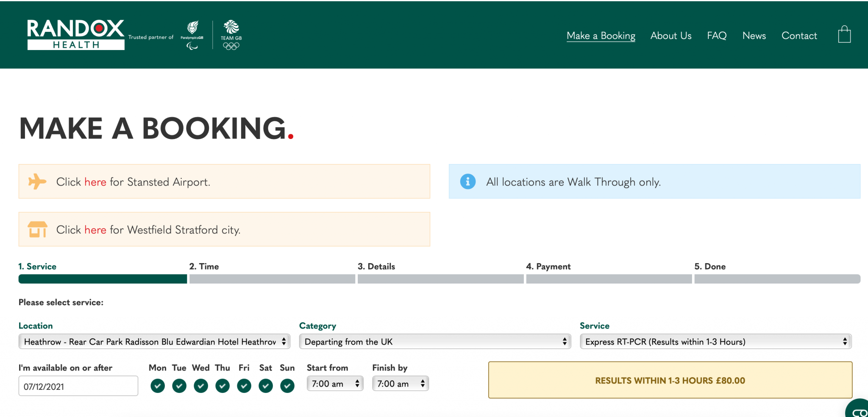Click the 'Trusted partner of' text
This screenshot has height=417, width=868.
point(151,37)
